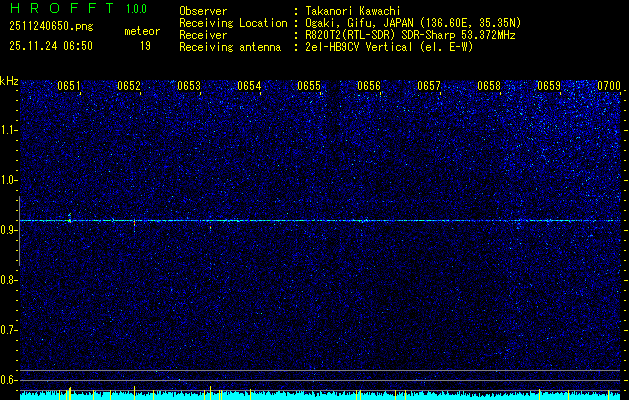This screenshot has width=629, height=400.
Task: Click the 1.1 kHz axis label
Action: point(8,130)
